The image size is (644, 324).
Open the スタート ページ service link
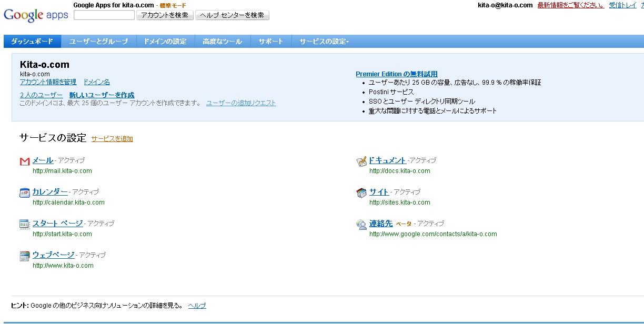tap(58, 224)
